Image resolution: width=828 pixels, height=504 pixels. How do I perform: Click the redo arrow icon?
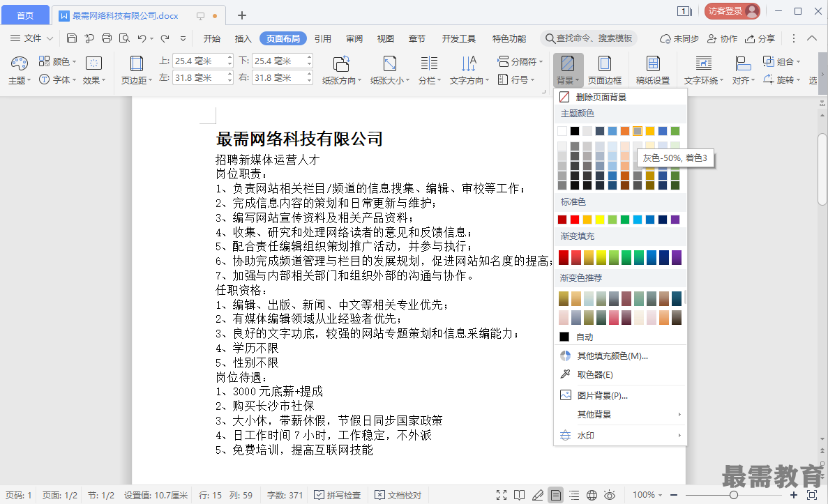coord(165,38)
